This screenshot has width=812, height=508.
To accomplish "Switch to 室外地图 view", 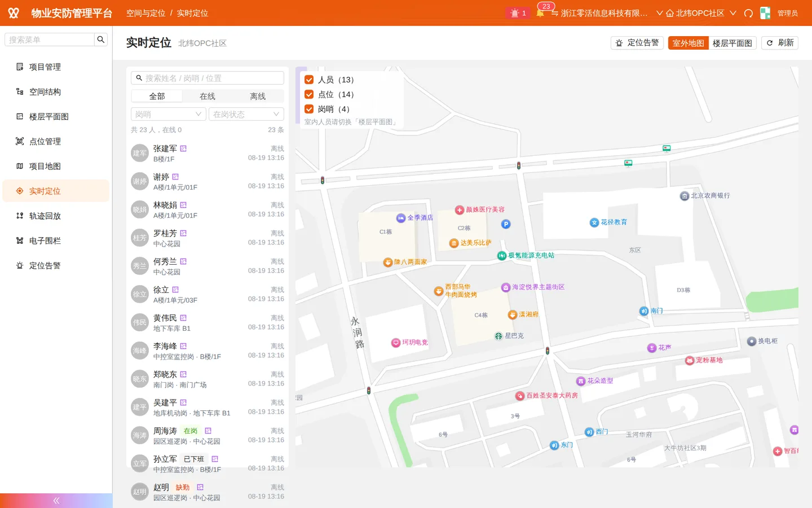I will coord(688,43).
